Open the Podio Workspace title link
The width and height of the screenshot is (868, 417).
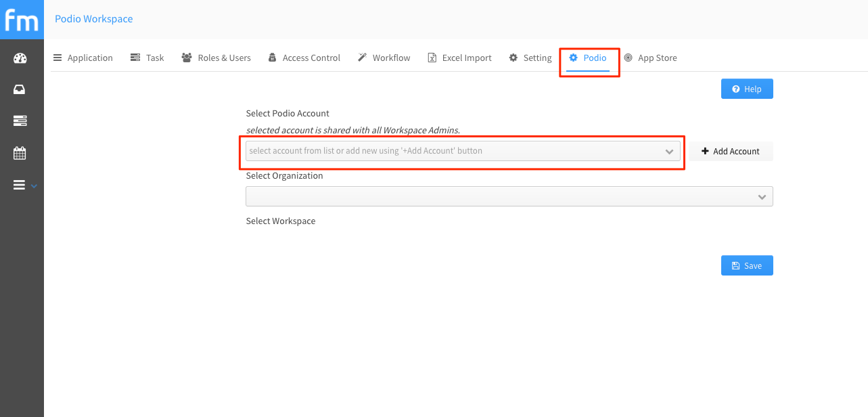tap(94, 19)
